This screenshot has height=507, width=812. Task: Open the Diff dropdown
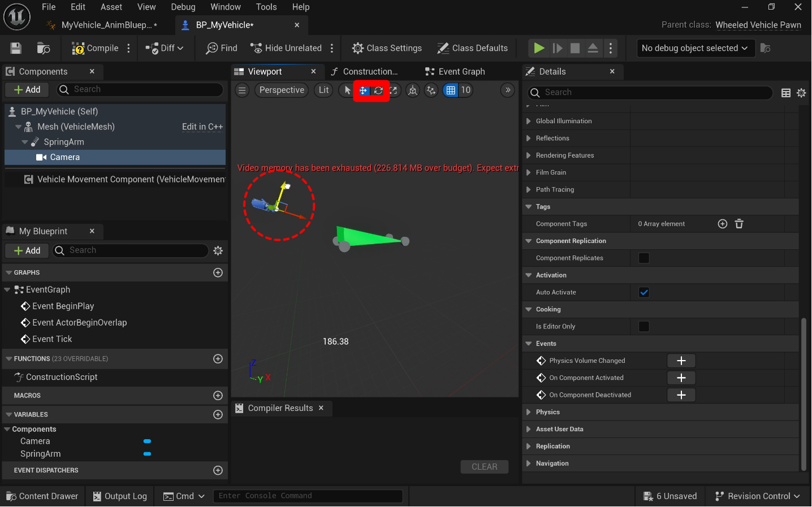[165, 48]
